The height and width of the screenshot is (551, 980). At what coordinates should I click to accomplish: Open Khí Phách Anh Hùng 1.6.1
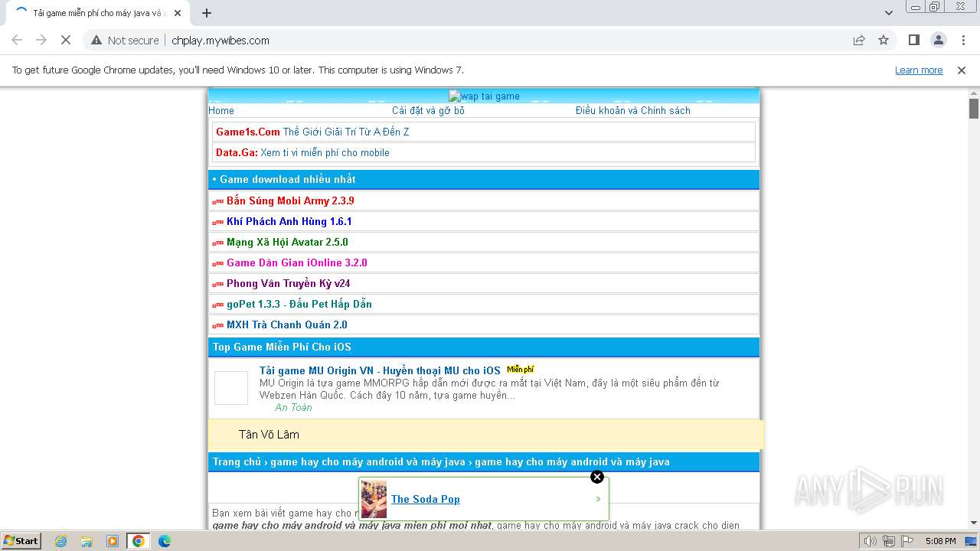pyautogui.click(x=289, y=221)
